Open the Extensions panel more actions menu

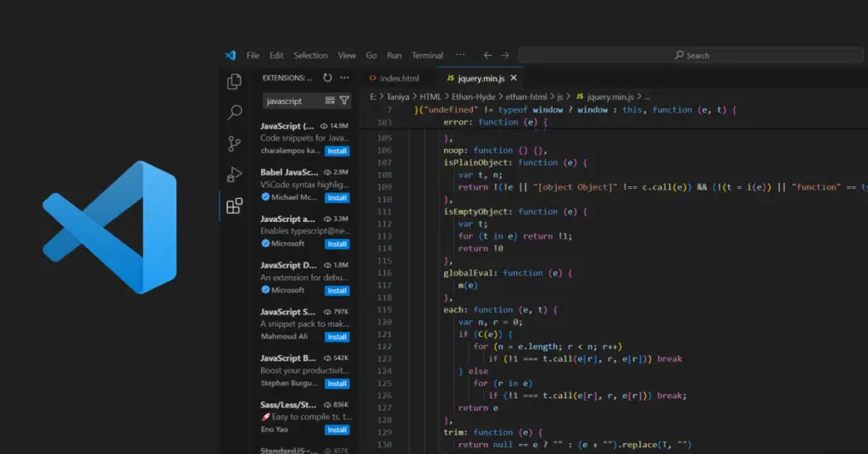(x=344, y=78)
